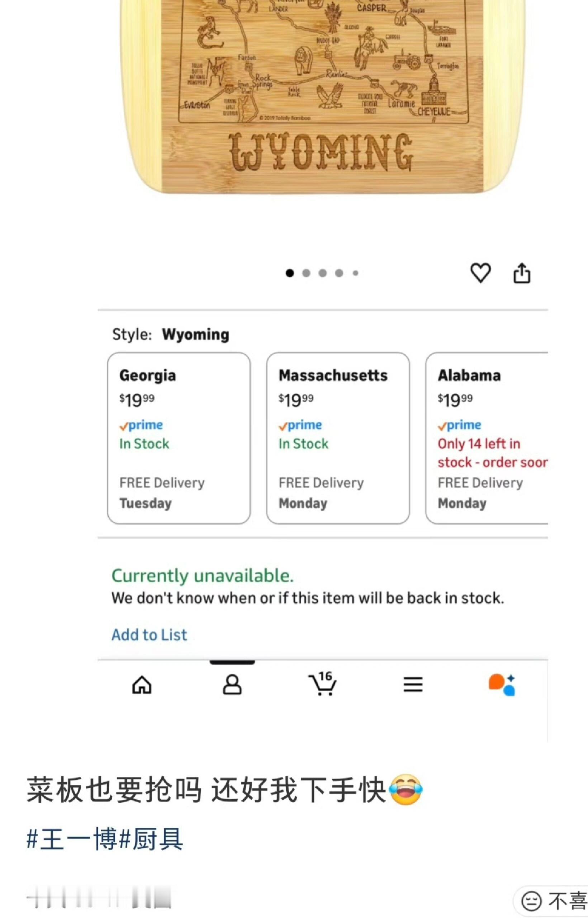The width and height of the screenshot is (588, 918).
Task: Jump to fourth image carousel dot
Action: (339, 273)
